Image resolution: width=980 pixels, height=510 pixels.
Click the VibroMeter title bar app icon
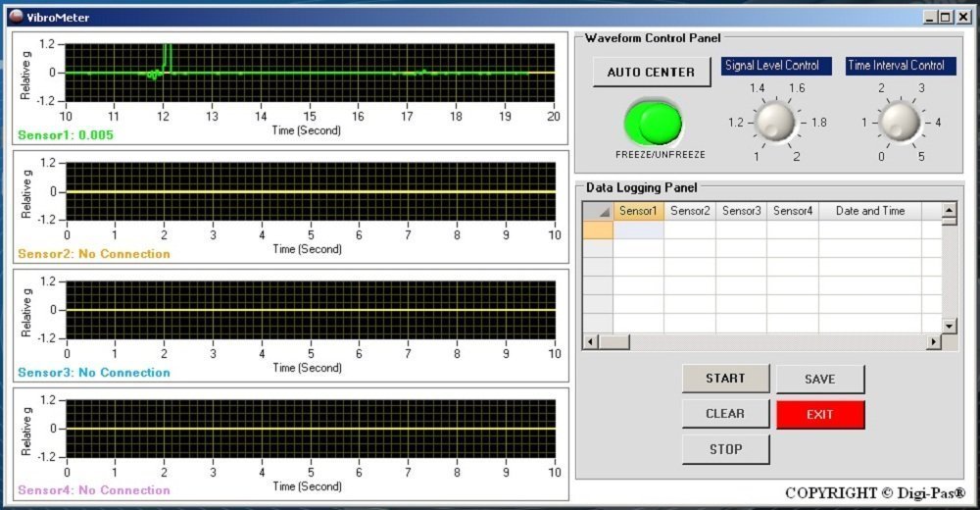[x=14, y=16]
